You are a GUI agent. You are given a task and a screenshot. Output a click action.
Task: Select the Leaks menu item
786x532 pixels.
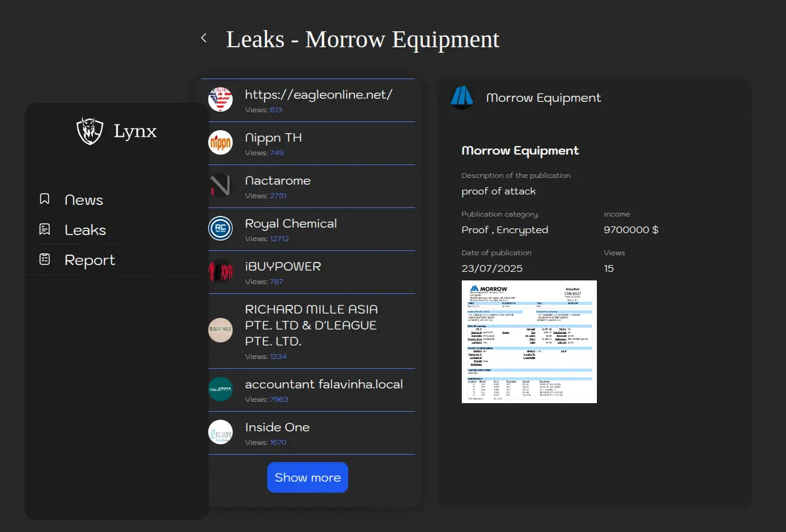click(85, 230)
